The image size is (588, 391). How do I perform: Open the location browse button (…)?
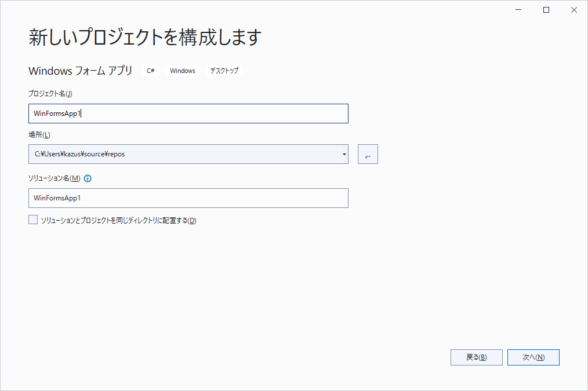[x=368, y=154]
